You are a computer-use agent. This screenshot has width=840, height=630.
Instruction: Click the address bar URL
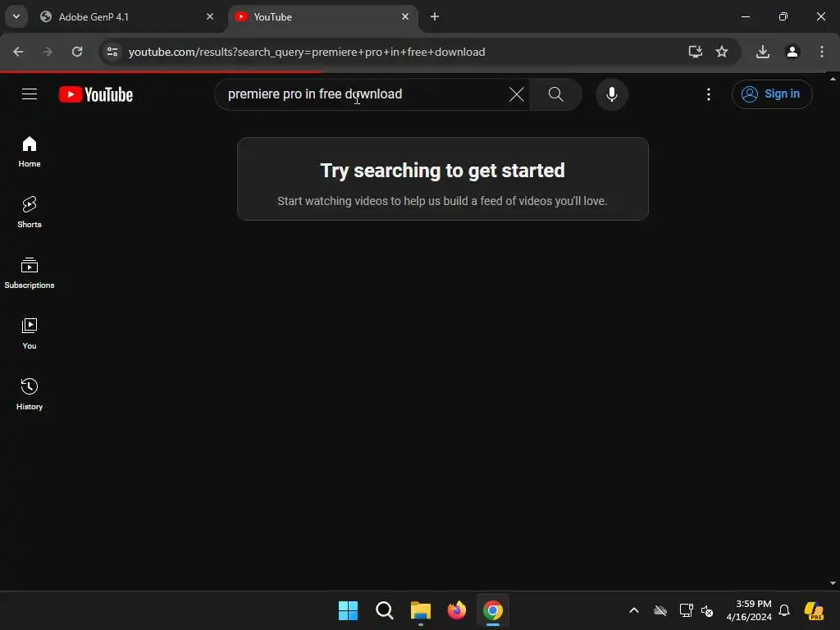[x=307, y=52]
